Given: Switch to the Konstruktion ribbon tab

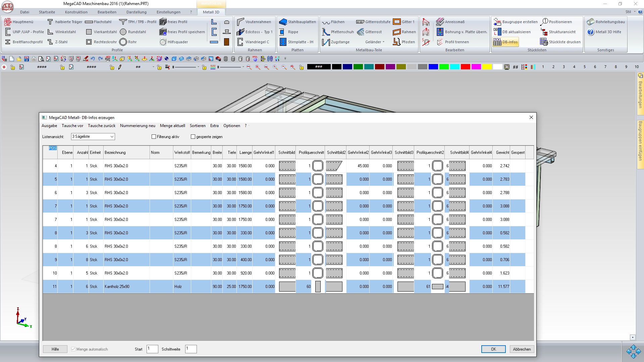Looking at the screenshot, I should (76, 12).
